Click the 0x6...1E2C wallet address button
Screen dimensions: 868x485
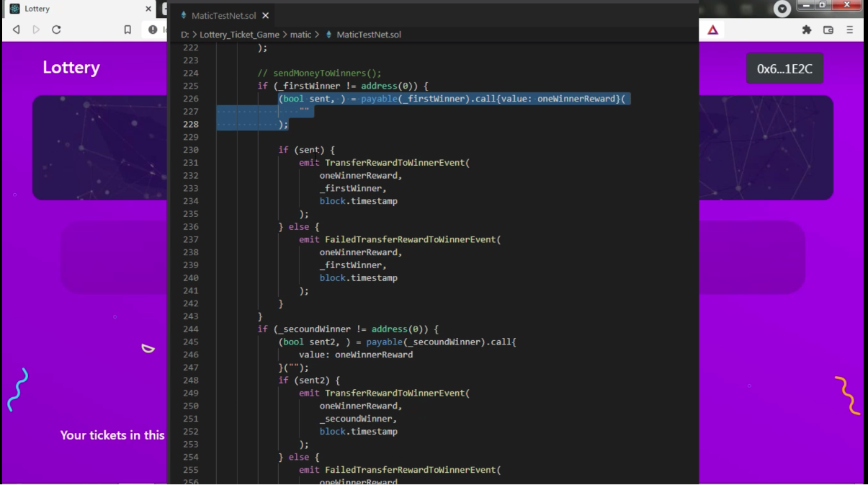coord(784,68)
